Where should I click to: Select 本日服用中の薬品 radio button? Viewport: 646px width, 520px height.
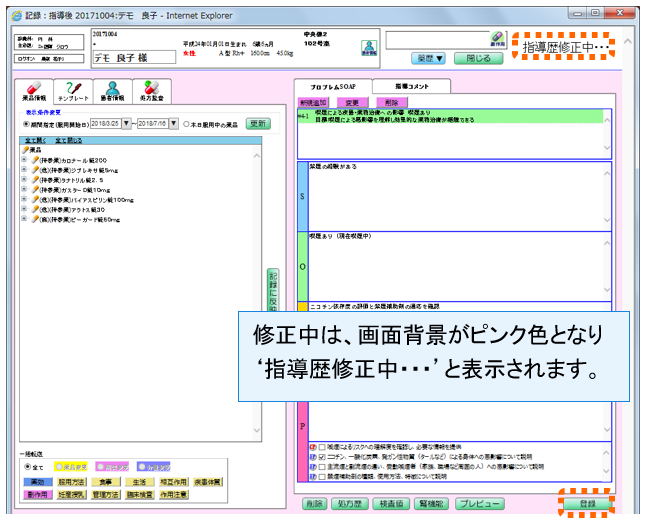click(186, 124)
